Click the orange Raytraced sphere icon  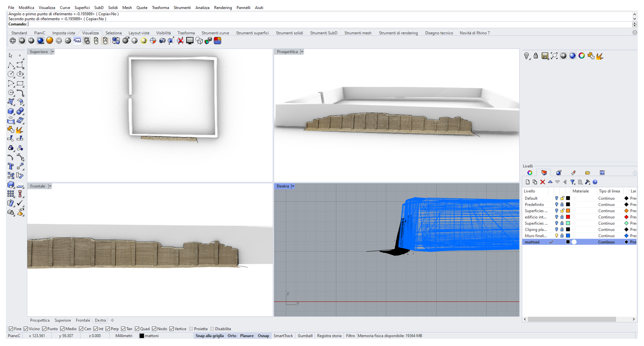[x=49, y=41]
